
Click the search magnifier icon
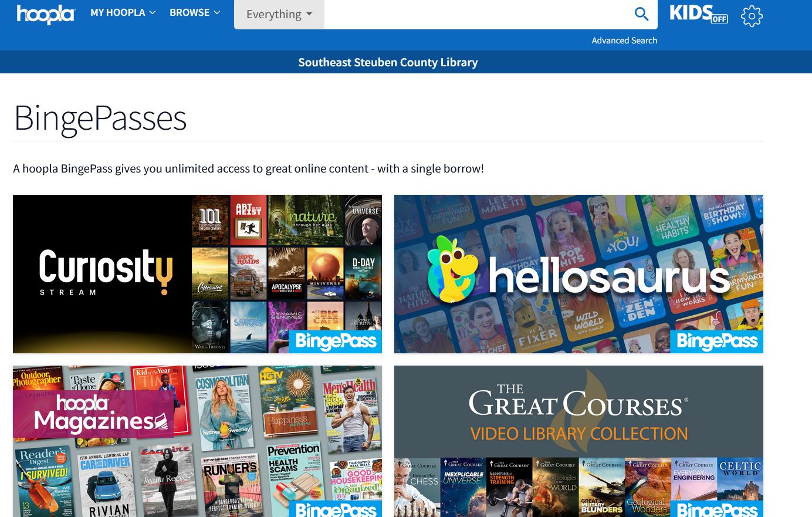[641, 14]
